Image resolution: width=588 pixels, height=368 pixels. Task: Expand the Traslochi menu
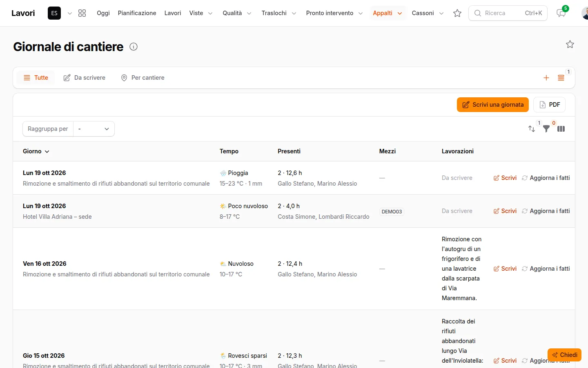(279, 13)
